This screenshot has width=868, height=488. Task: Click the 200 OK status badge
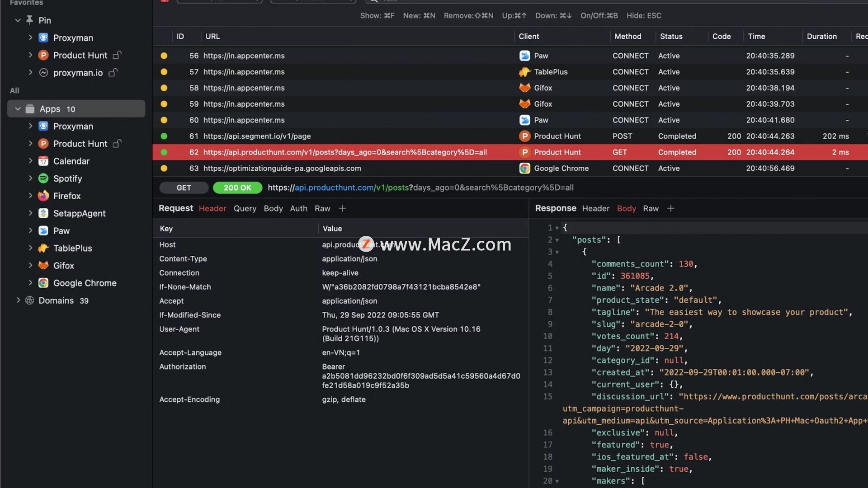(237, 188)
